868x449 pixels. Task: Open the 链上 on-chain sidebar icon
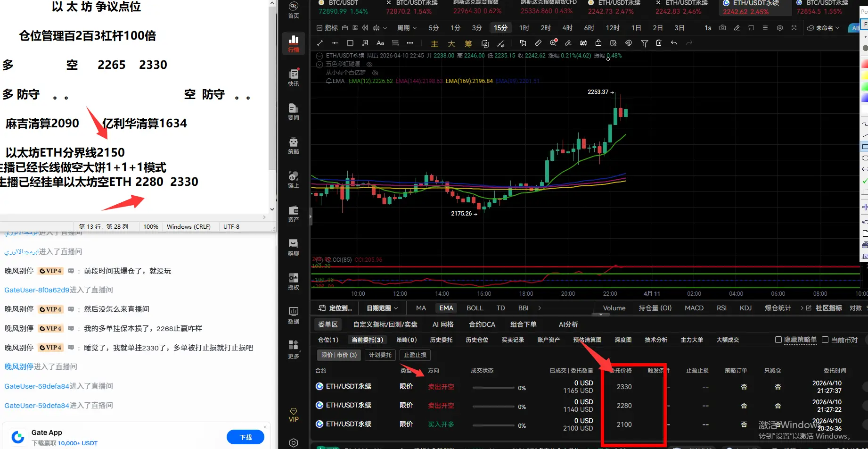click(294, 179)
